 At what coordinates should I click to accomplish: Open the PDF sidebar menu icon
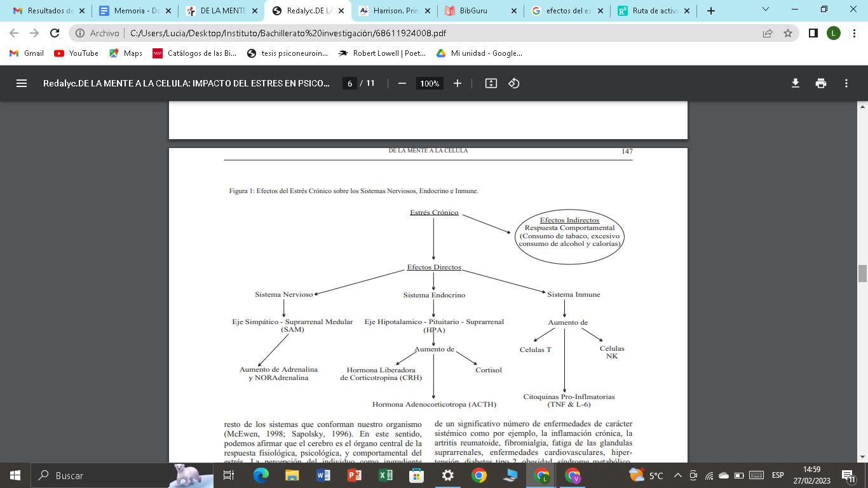click(x=22, y=83)
